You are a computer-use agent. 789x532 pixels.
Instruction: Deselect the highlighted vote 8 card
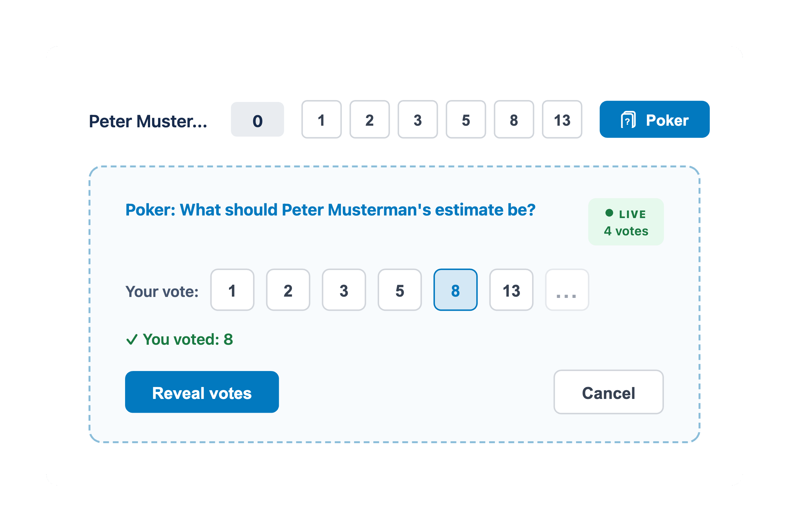[x=455, y=290]
